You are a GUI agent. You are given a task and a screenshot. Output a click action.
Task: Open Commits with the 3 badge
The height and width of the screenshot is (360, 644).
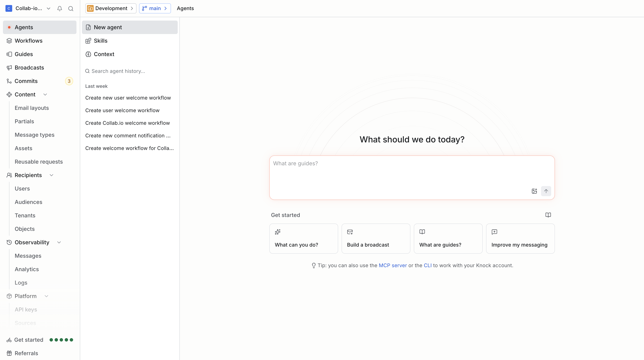coord(26,81)
